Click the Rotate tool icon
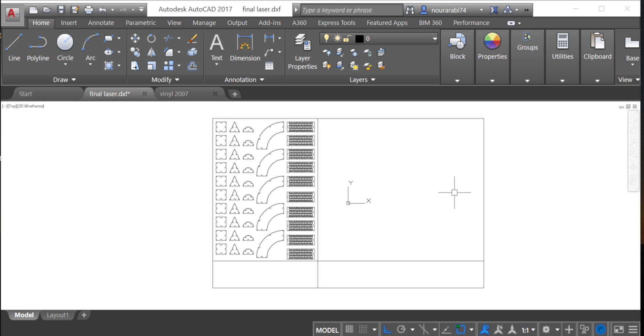Screen dimensions: 644x336 point(151,38)
